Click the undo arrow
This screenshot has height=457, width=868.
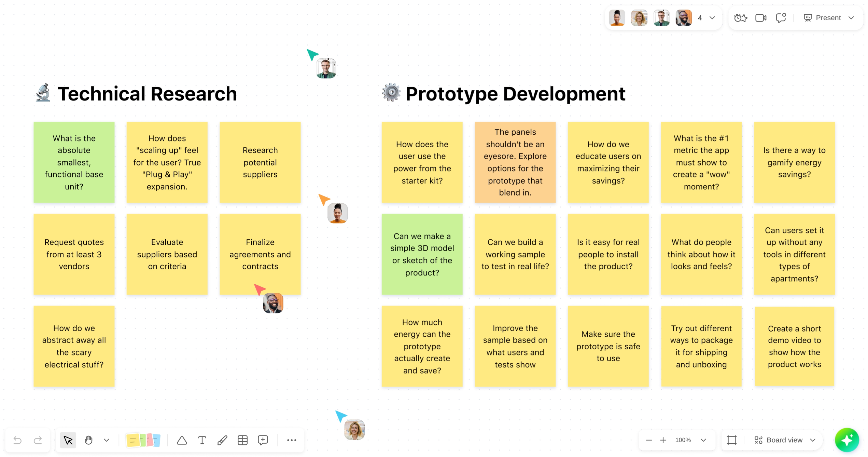tap(17, 440)
